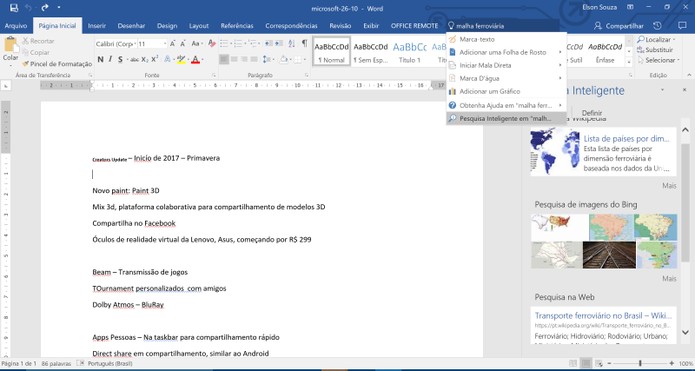Click the Save icon in the quick access toolbar
Image resolution: width=695 pixels, height=371 pixels.
[x=14, y=8]
